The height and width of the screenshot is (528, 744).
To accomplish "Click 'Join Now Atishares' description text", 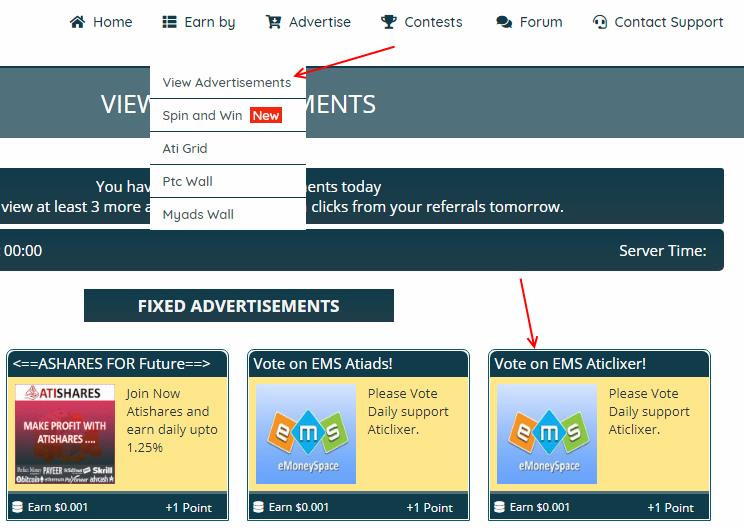I will click(x=172, y=420).
